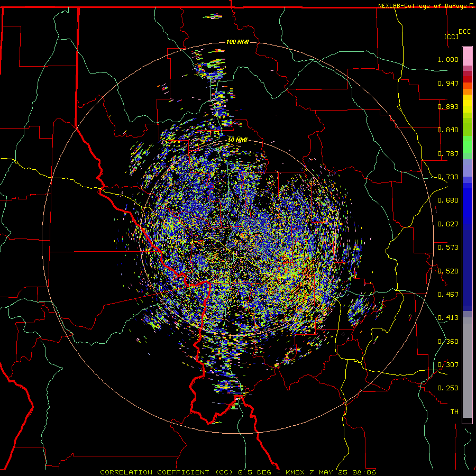Click the 0.680 value on the color scale
The width and height of the screenshot is (476, 476).
coord(448,200)
